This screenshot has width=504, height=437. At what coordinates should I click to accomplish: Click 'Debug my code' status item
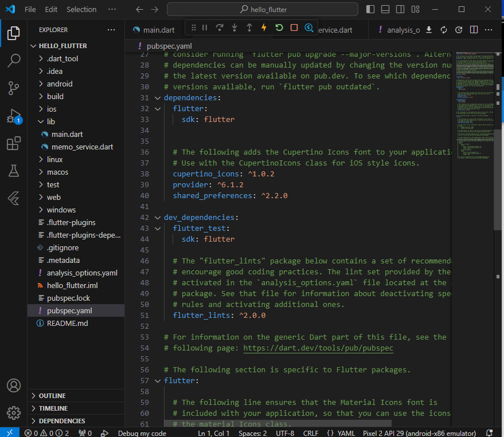pos(142,433)
